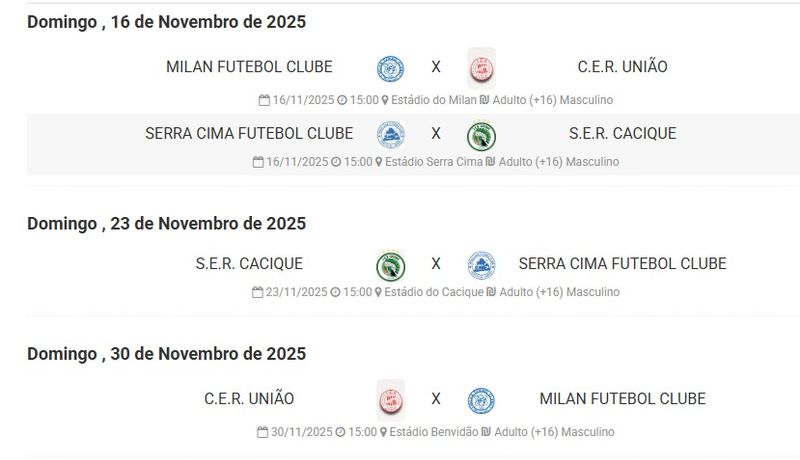The image size is (800, 460).
Task: Click Estádio do Milan venue text
Action: coord(434,100)
